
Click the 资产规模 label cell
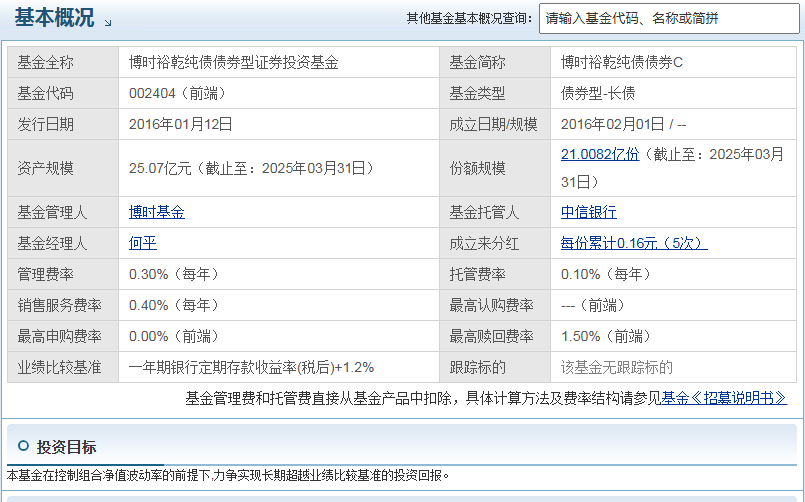pos(63,168)
